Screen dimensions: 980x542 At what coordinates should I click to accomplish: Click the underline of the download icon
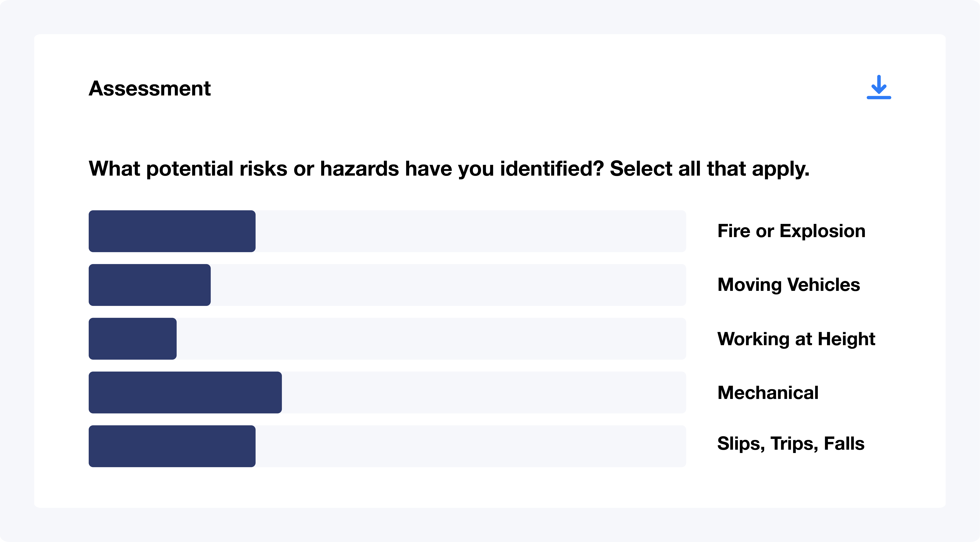[879, 98]
